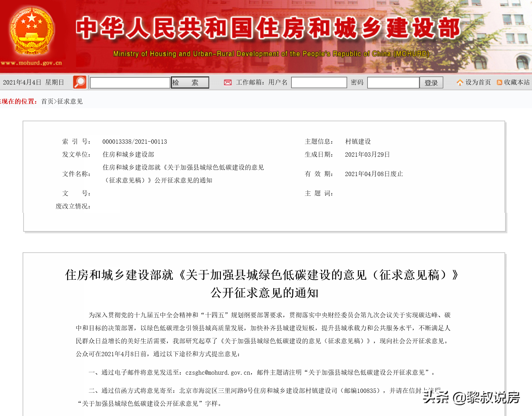Viewport: 532px width, 416px height.
Task: Open the 设为首页 link
Action: pyautogui.click(x=478, y=82)
